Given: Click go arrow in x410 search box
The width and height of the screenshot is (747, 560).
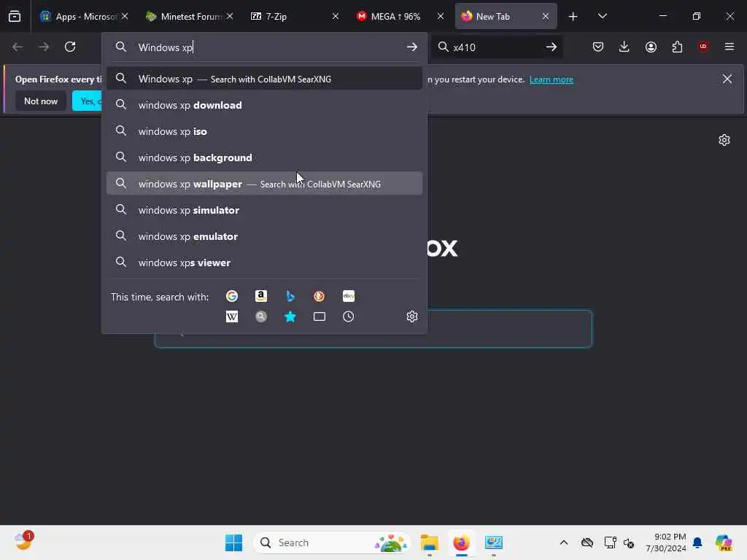Looking at the screenshot, I should click(551, 47).
